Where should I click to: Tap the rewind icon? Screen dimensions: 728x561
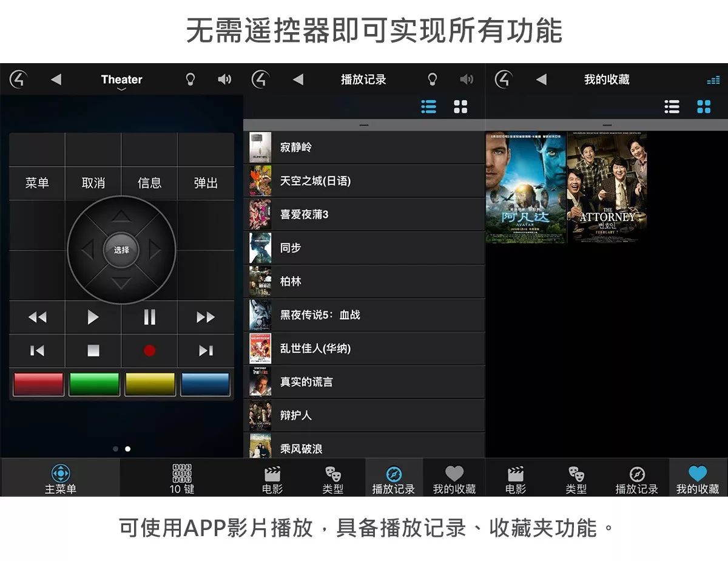tap(37, 317)
